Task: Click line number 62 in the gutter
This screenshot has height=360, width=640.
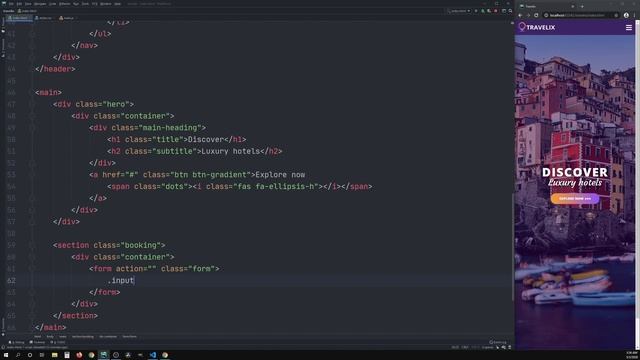Action: point(11,281)
